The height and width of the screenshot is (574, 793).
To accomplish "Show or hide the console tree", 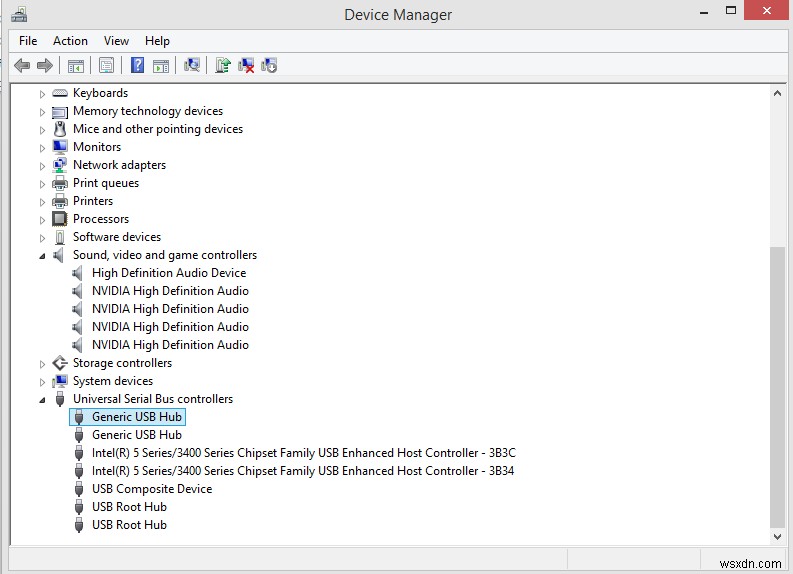I will (x=76, y=66).
